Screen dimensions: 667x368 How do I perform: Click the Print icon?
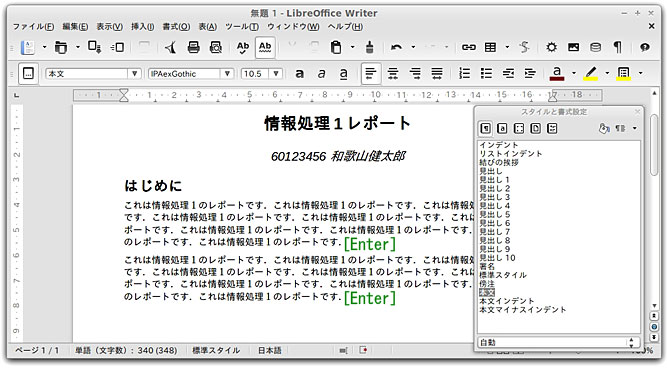tap(194, 47)
